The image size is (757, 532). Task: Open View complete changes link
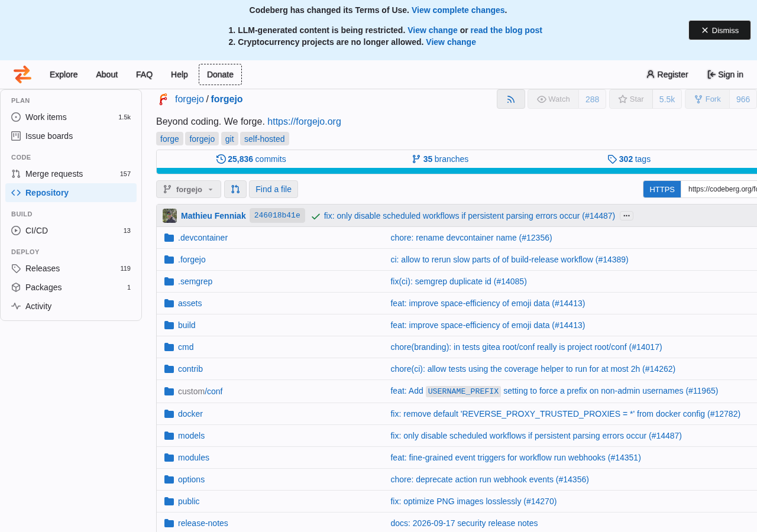point(458,10)
